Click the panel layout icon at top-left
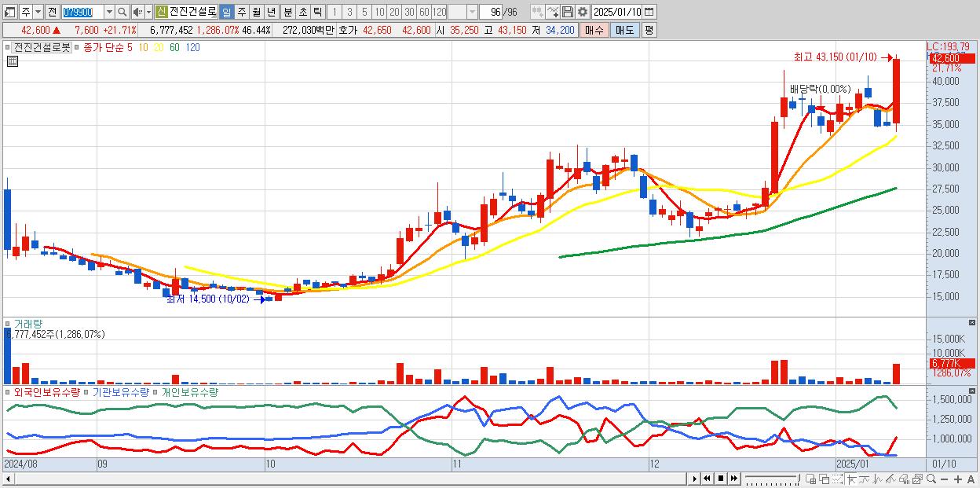The height and width of the screenshot is (488, 980). coord(9,12)
